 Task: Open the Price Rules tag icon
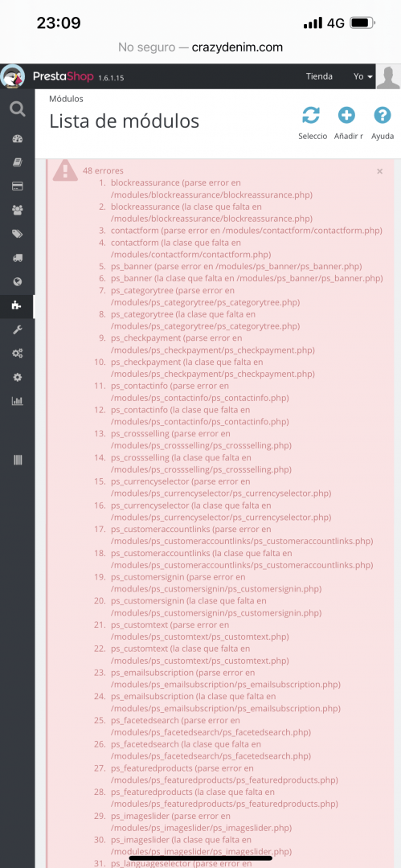tap(17, 234)
